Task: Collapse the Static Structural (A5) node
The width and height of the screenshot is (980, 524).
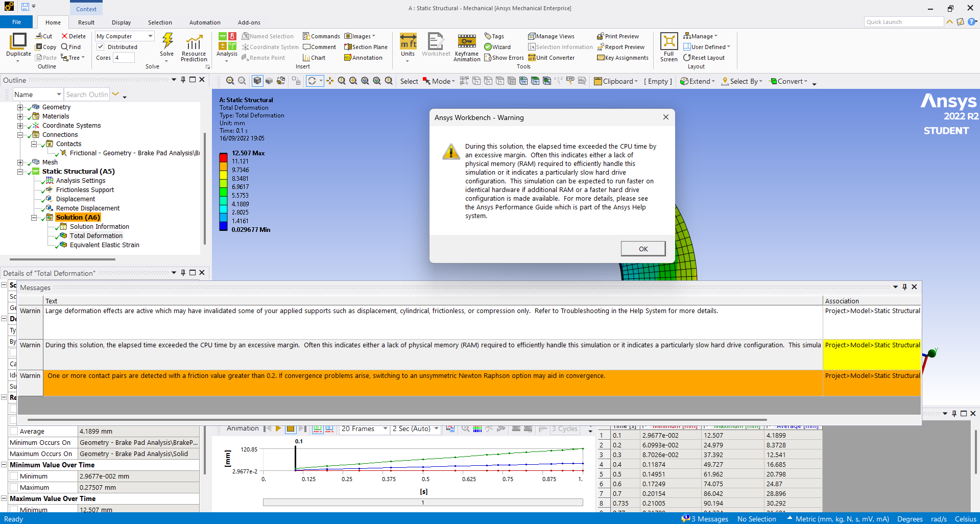Action: pyautogui.click(x=20, y=172)
